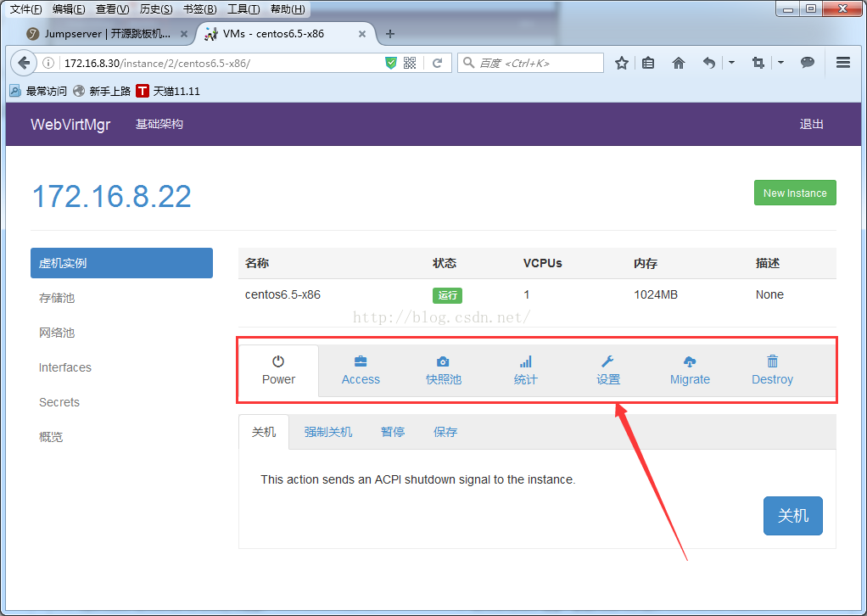The height and width of the screenshot is (616, 867).
Task: Click the QR code icon in address bar
Action: tap(410, 63)
